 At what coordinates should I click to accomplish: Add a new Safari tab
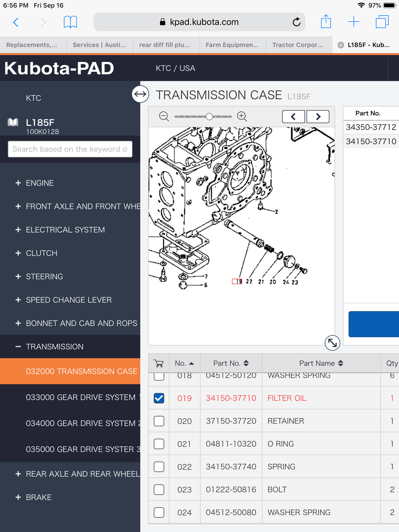(x=354, y=22)
